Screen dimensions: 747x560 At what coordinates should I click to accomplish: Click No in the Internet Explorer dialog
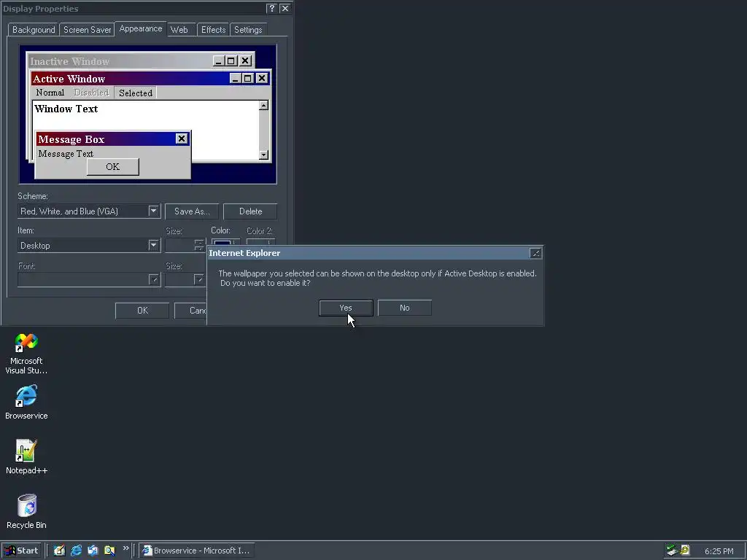pyautogui.click(x=404, y=308)
